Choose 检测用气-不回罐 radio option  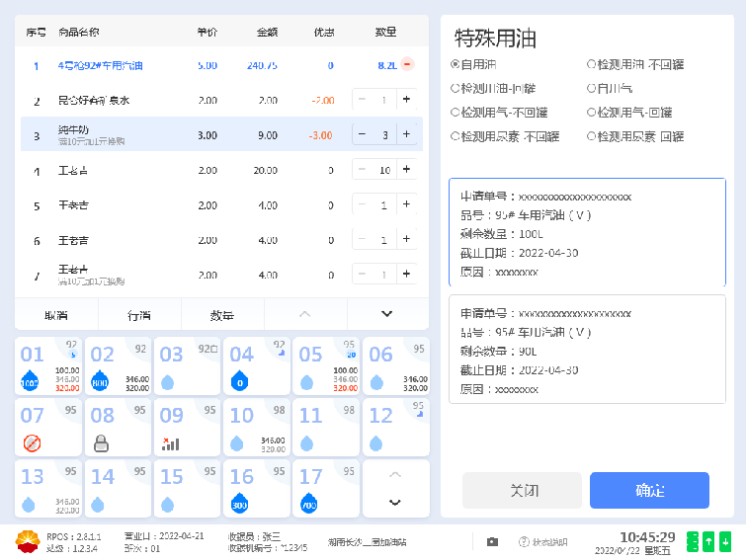click(455, 113)
